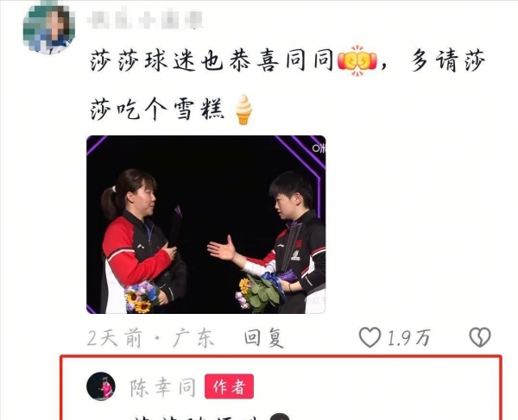Click the partially visible emoji in reply
This screenshot has width=518, height=420.
pyautogui.click(x=280, y=416)
